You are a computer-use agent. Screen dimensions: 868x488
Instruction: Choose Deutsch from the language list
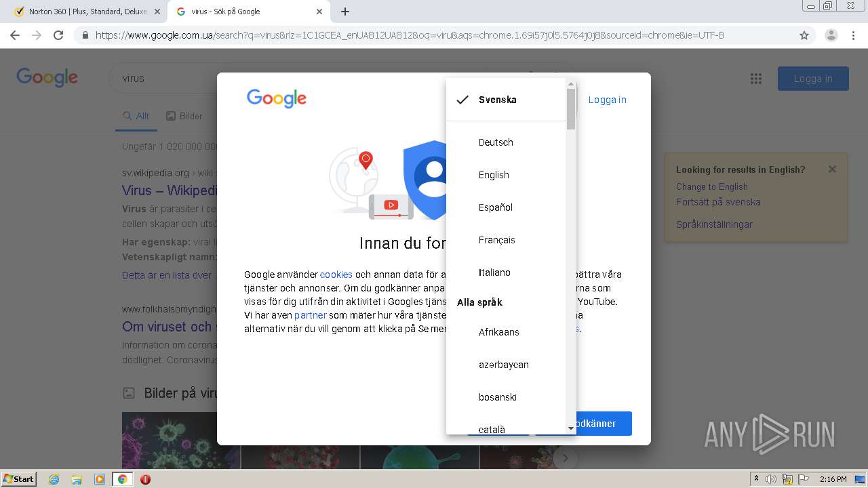click(x=506, y=142)
